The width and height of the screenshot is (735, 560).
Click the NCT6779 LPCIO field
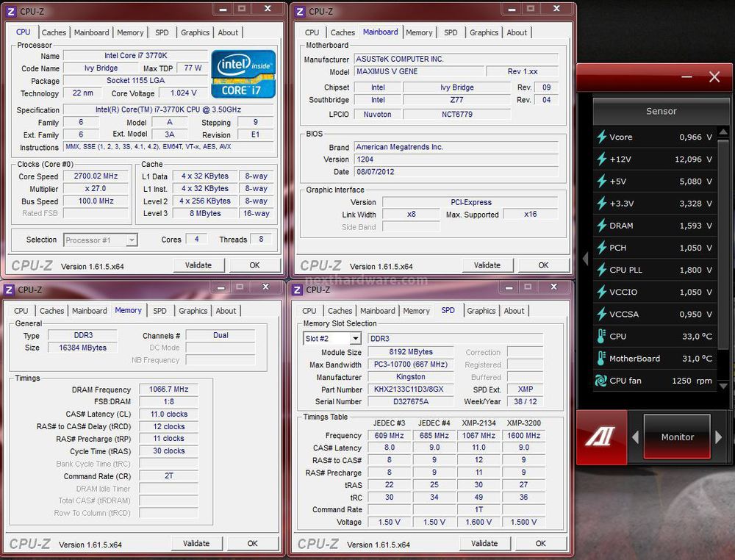point(456,115)
